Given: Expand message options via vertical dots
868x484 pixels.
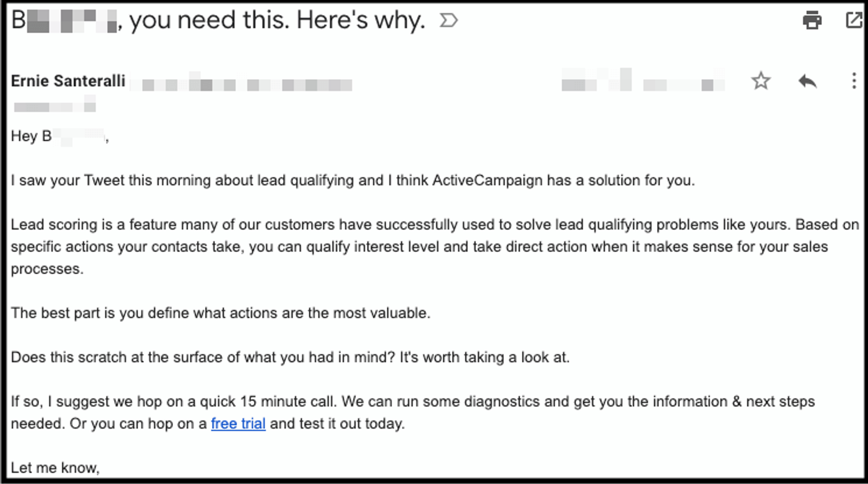Looking at the screenshot, I should [x=854, y=81].
